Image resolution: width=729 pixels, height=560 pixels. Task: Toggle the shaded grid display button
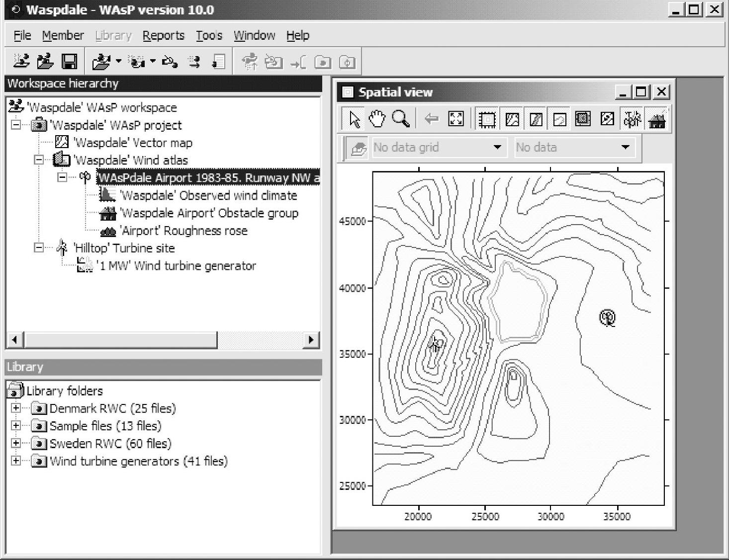click(x=583, y=119)
